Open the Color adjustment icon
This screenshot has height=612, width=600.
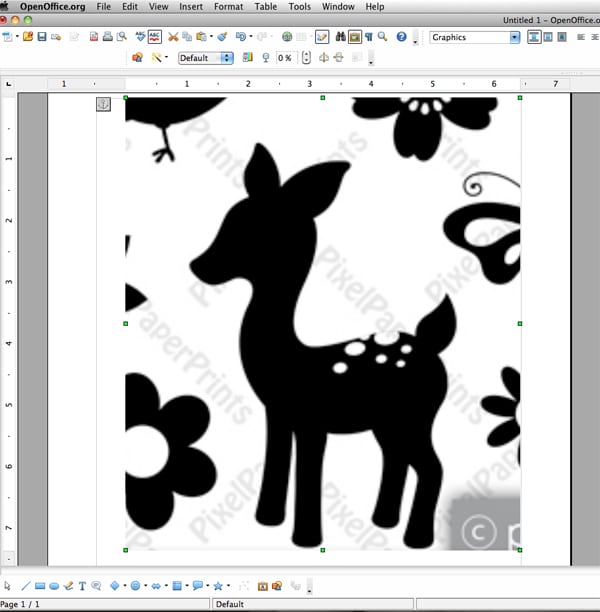[247, 58]
